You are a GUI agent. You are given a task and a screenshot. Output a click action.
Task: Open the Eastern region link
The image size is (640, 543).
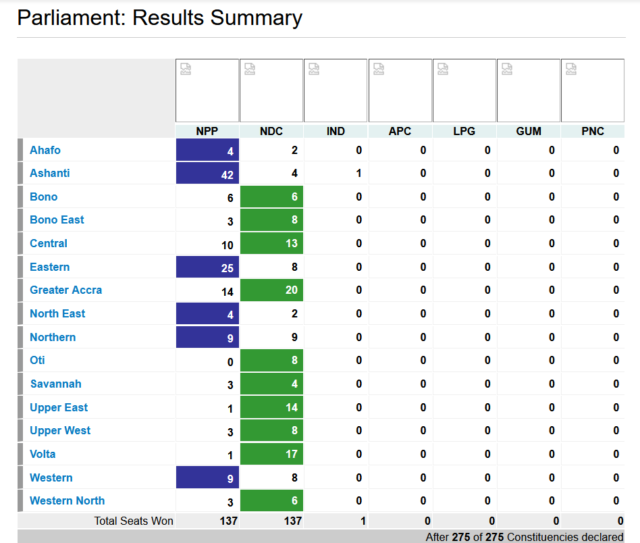(50, 267)
